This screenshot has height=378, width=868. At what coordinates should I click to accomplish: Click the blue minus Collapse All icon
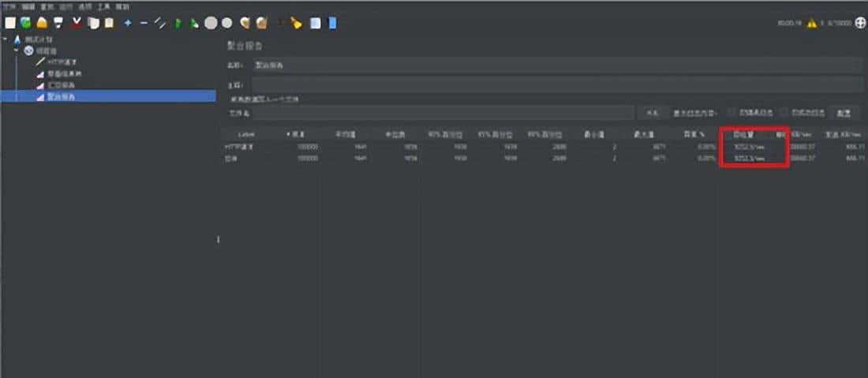(x=144, y=23)
